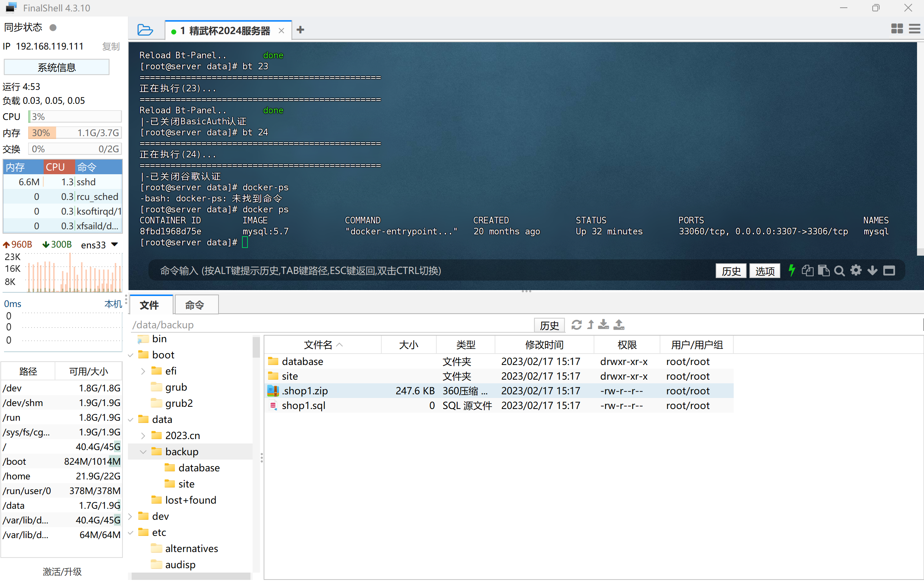
Task: Click the scroll-to-bottom arrow icon
Action: (872, 271)
